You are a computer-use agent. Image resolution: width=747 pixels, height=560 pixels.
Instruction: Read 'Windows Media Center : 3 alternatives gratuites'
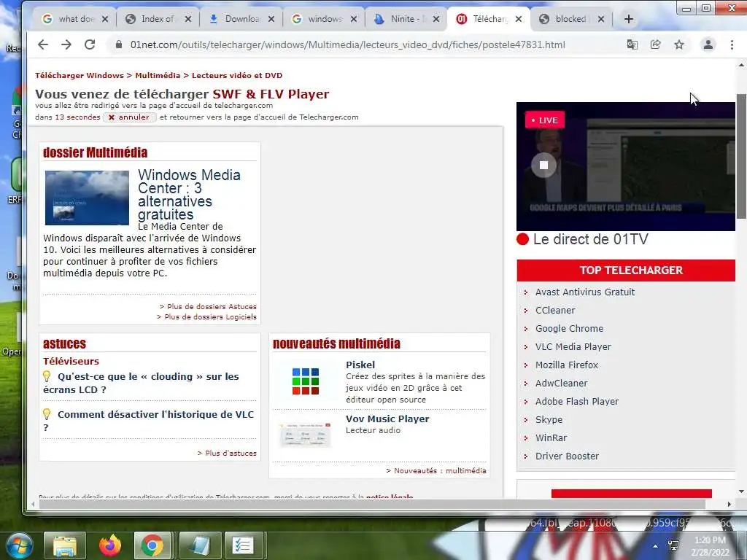pos(189,194)
